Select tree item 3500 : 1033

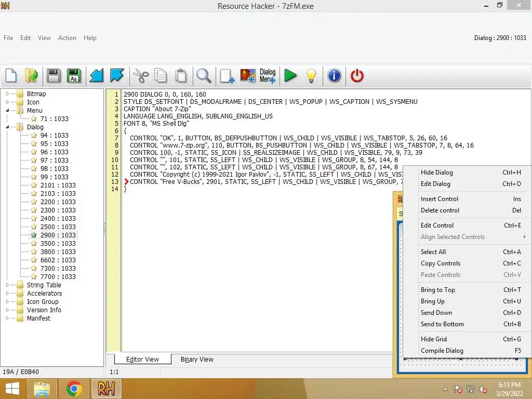point(58,243)
